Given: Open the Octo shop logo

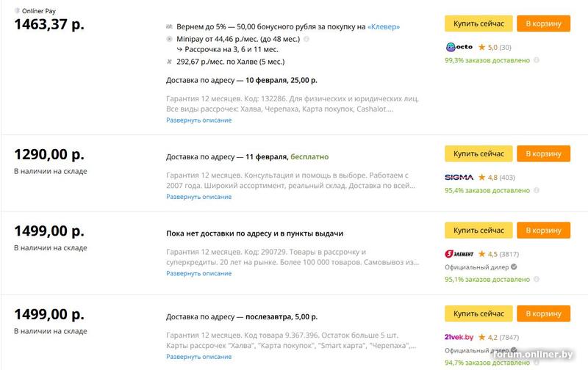Looking at the screenshot, I should point(459,47).
